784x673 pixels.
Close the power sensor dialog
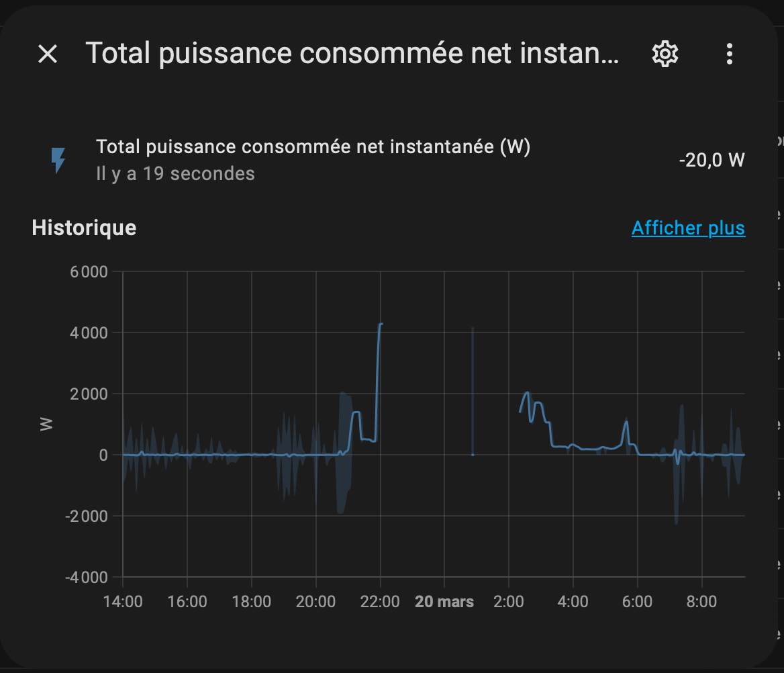[x=48, y=54]
